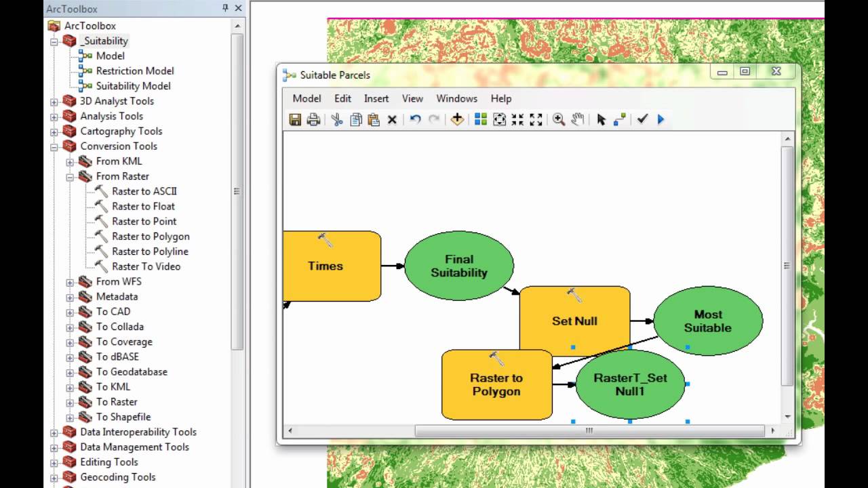868x488 pixels.
Task: Select the Restriction Model entry
Action: [x=134, y=70]
